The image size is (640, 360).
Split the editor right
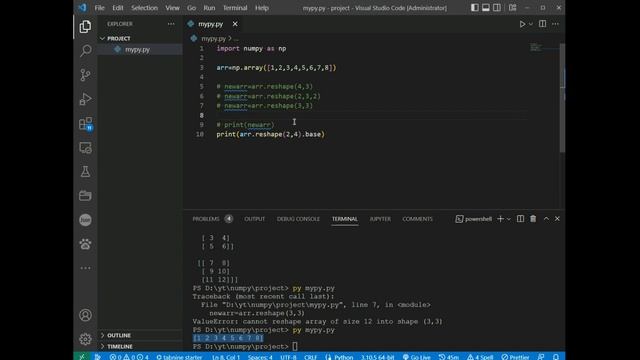[542, 24]
